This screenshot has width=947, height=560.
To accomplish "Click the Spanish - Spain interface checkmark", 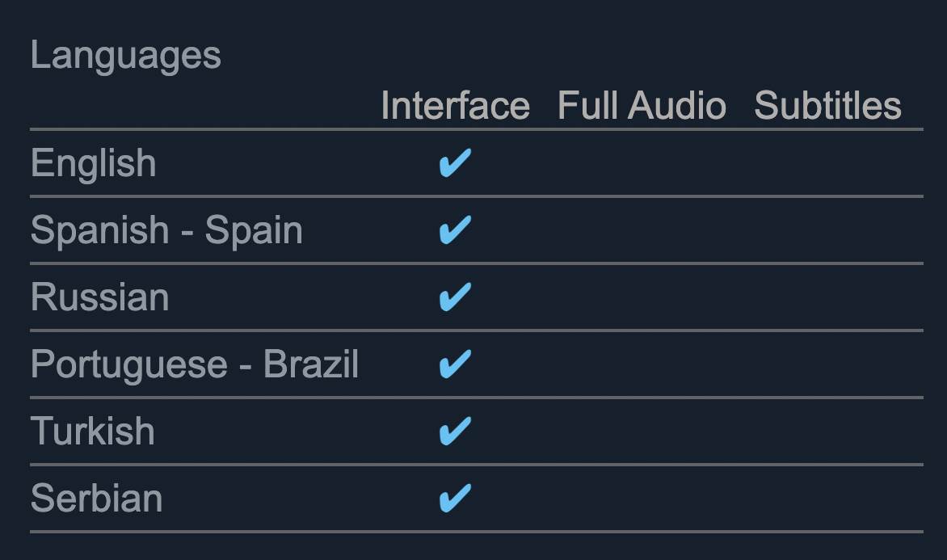I will (454, 230).
